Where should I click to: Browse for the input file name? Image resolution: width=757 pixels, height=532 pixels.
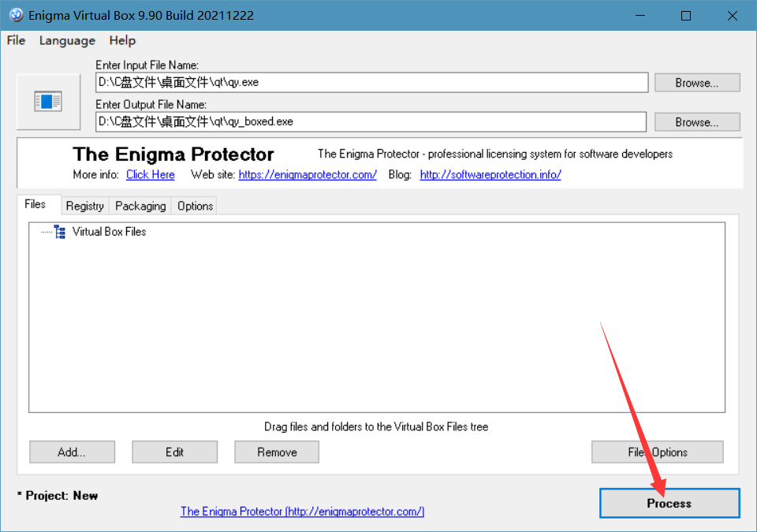[x=697, y=83]
